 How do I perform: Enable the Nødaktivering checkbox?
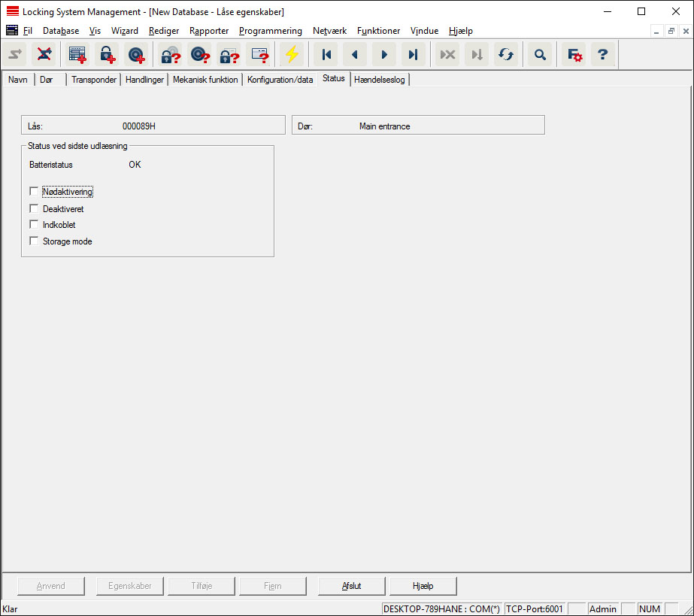(34, 192)
